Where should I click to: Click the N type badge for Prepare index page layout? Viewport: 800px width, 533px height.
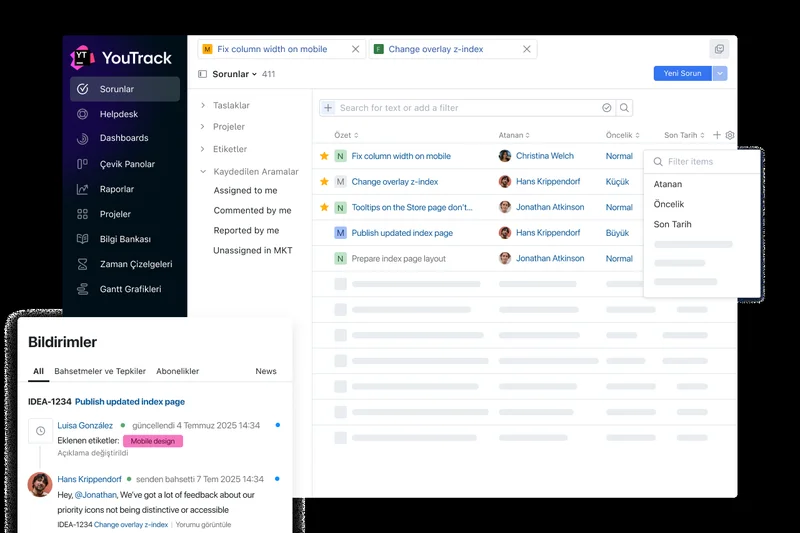pos(340,259)
